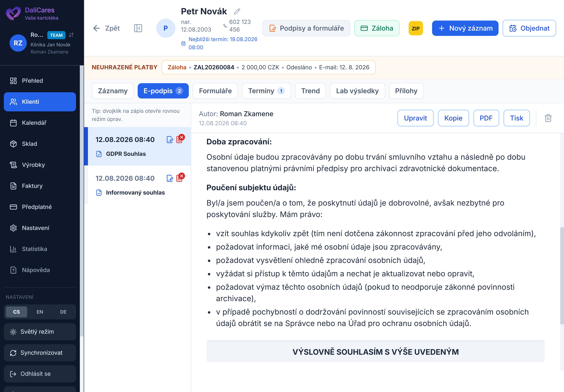Click the edit-sign icon on the Informovaný souhlas row

170,178
